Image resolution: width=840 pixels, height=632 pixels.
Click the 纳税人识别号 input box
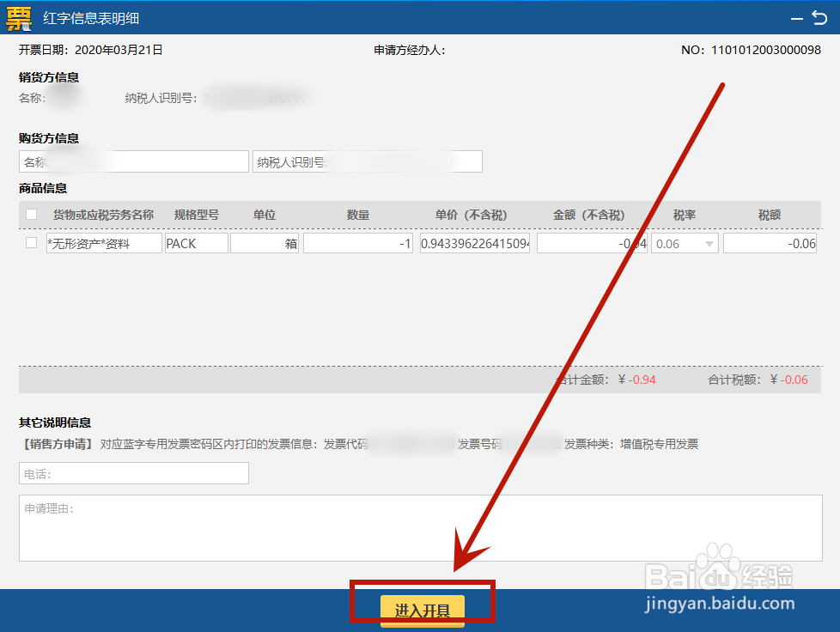368,161
